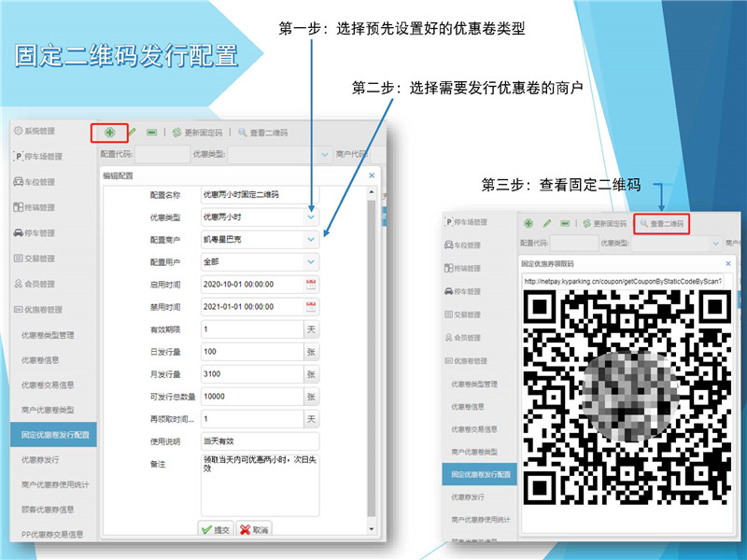Screen dimensions: 747x560
Task: Click the add icon in the 固定优惠券领取码 window toolbar
Action: coord(529,223)
